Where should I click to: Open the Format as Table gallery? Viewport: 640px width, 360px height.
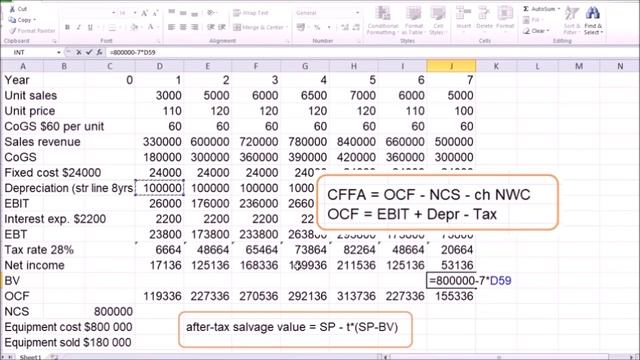413,20
